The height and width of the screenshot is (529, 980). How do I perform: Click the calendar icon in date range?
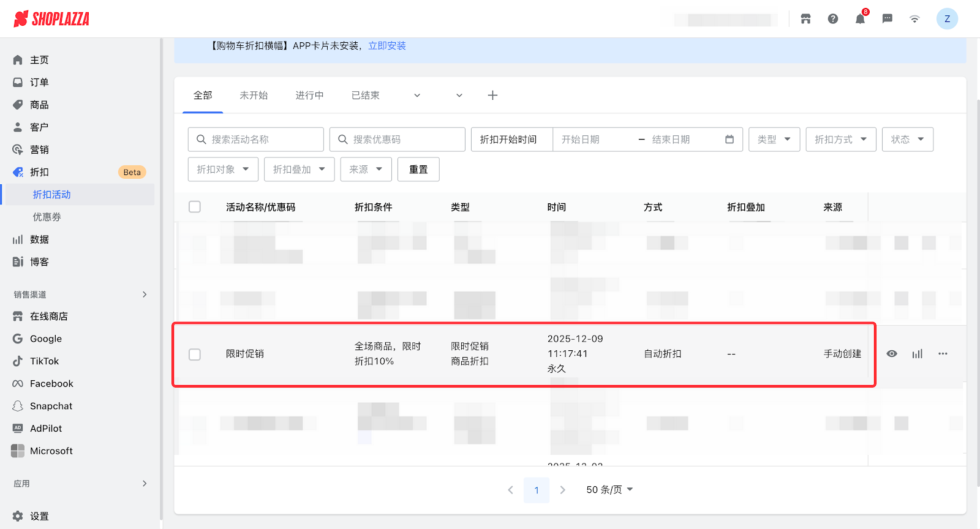(729, 140)
